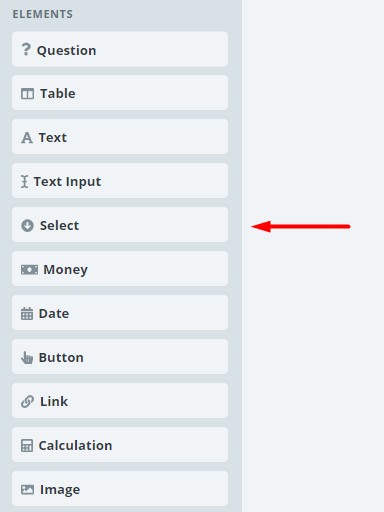The image size is (384, 512).
Task: Click the Select down-arrow circle icon
Action: pos(27,226)
